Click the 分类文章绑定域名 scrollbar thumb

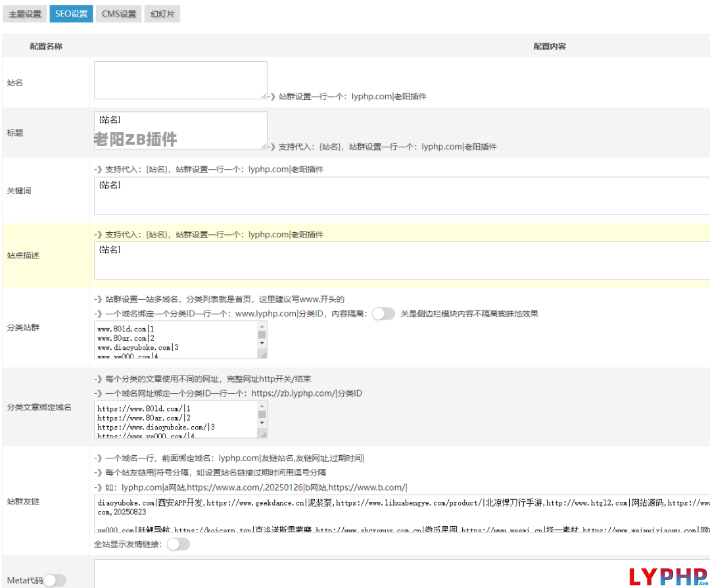262,414
